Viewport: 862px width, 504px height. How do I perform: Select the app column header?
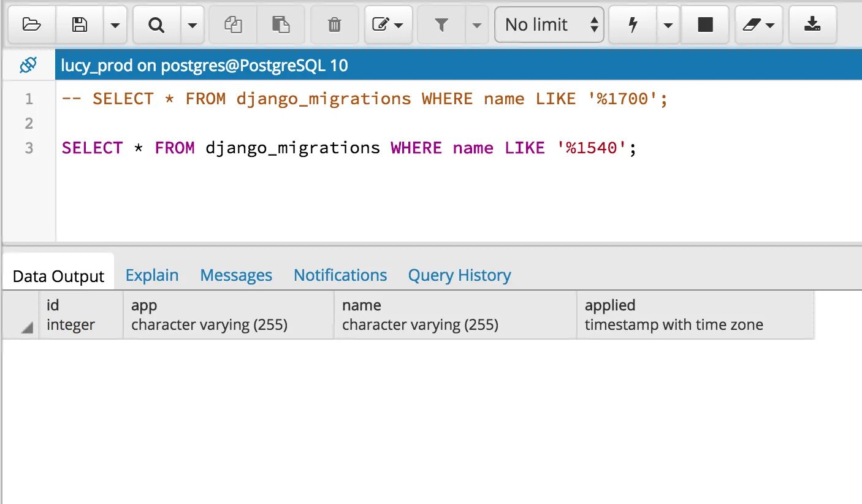(x=229, y=315)
